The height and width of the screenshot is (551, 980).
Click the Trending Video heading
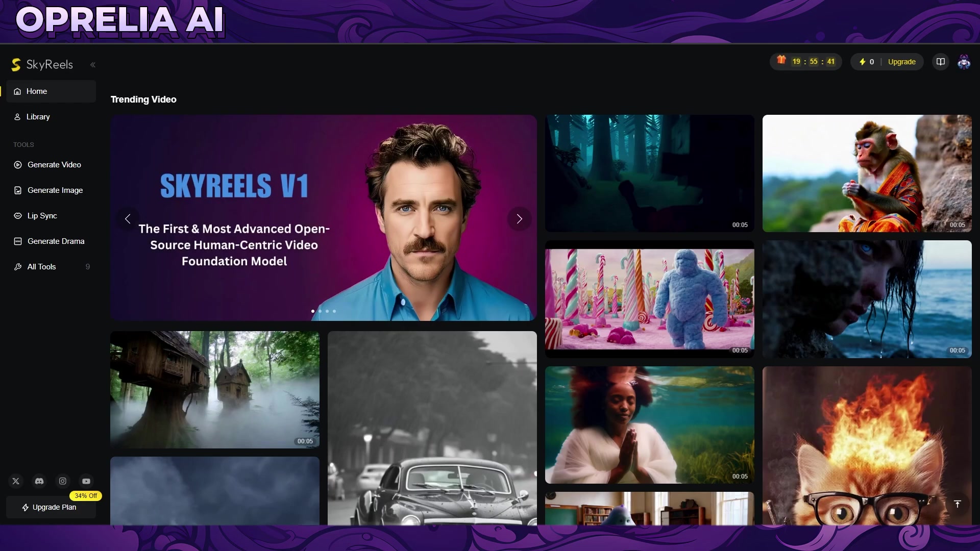tap(143, 99)
